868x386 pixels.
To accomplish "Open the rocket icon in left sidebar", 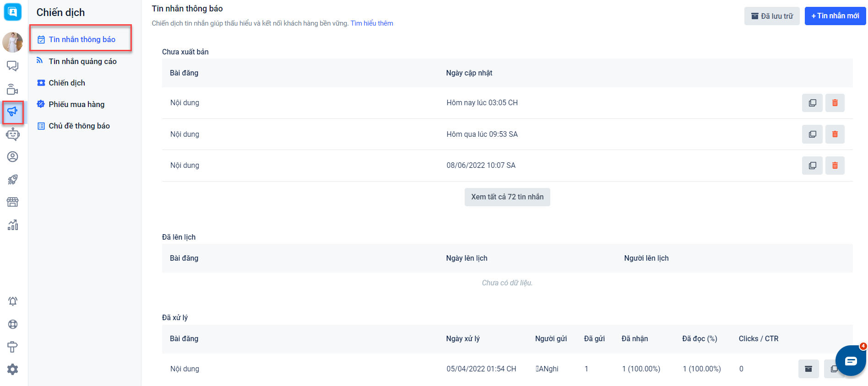I will click(13, 179).
